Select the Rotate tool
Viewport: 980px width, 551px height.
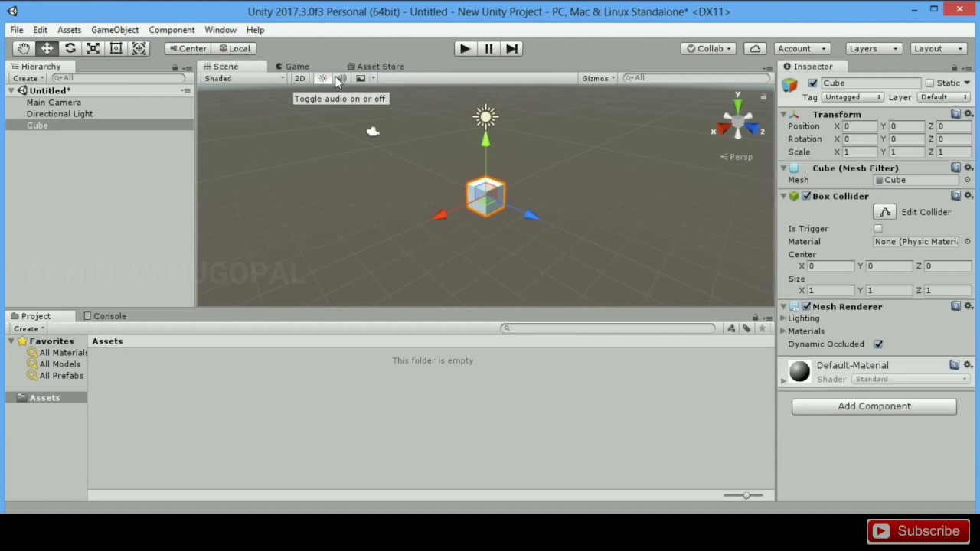point(70,48)
